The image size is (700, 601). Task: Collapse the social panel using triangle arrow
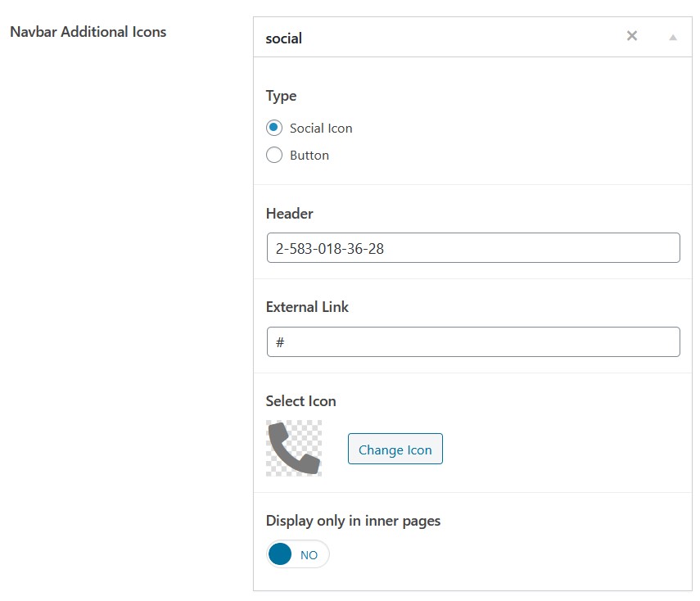(673, 38)
